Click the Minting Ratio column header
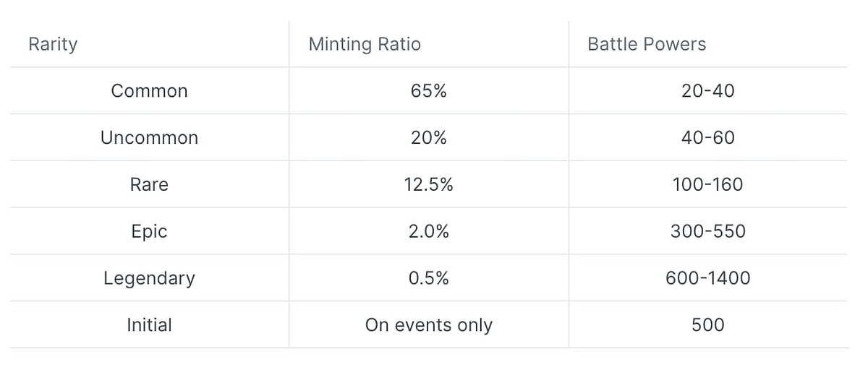The height and width of the screenshot is (370, 868). [x=365, y=44]
